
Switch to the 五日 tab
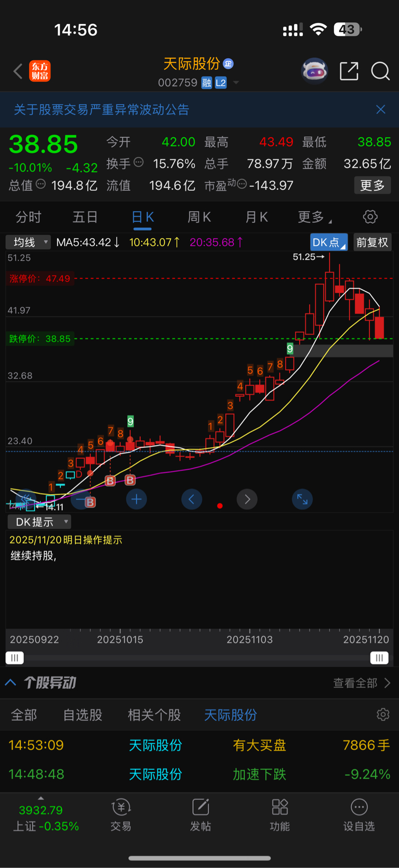point(85,217)
